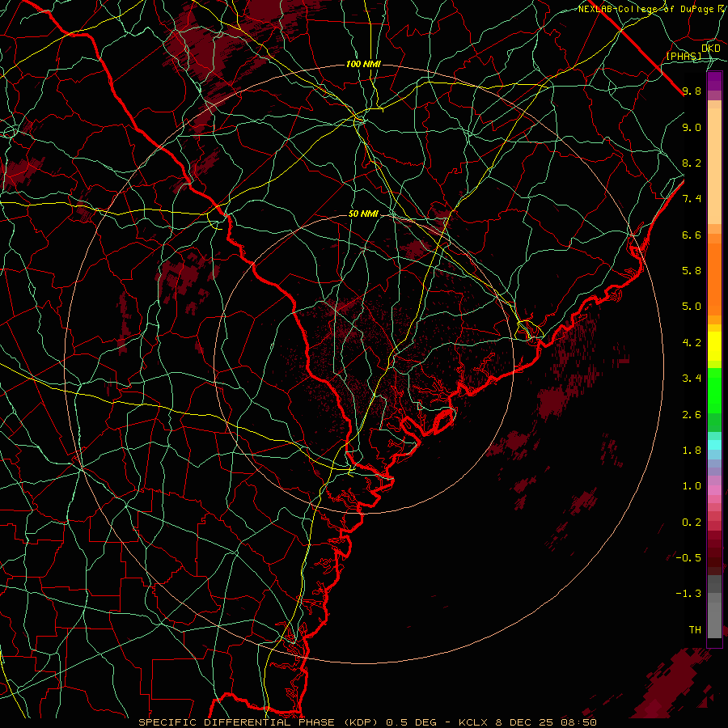
Task: Click the bright green segment of the color bar
Action: point(714,390)
